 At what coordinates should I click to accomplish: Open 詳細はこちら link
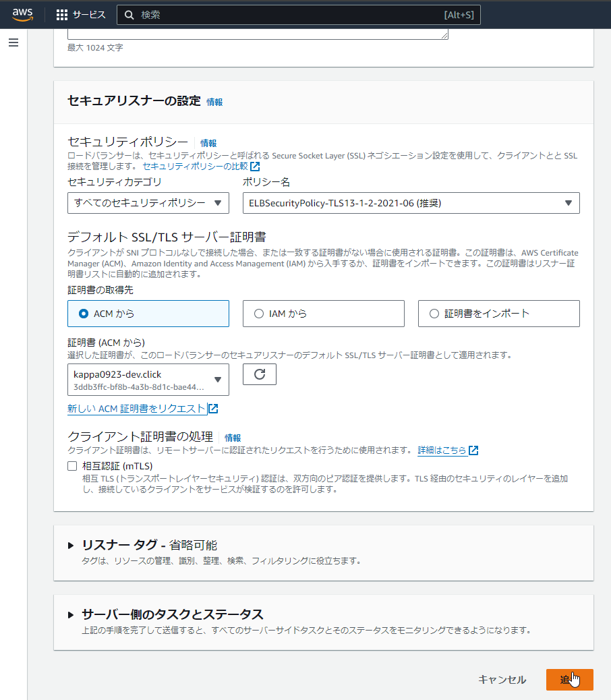click(442, 450)
